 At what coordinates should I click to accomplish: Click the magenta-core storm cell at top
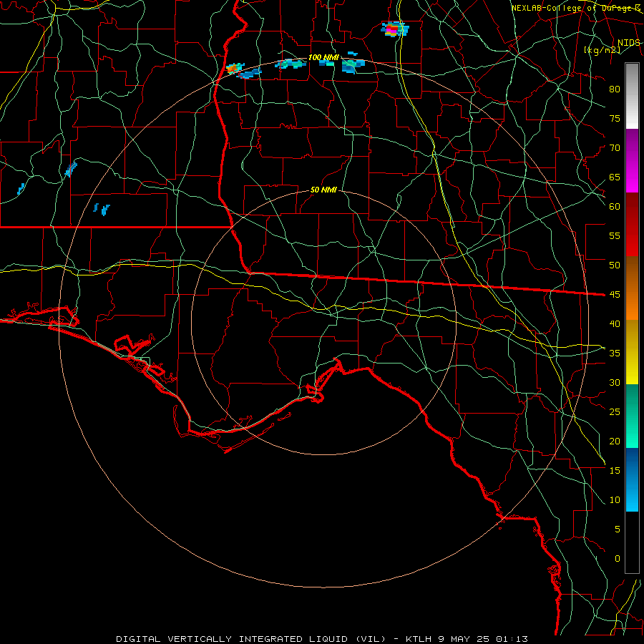[394, 29]
